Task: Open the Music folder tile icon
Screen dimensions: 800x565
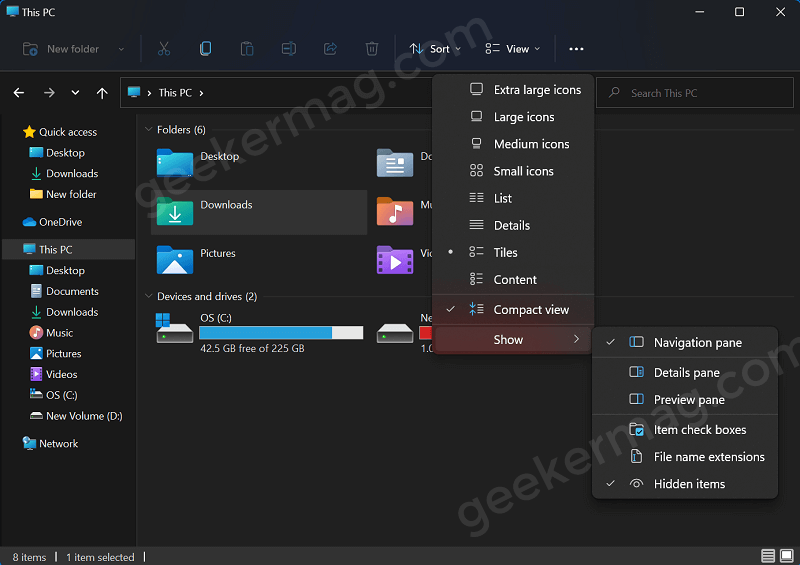Action: pyautogui.click(x=394, y=212)
